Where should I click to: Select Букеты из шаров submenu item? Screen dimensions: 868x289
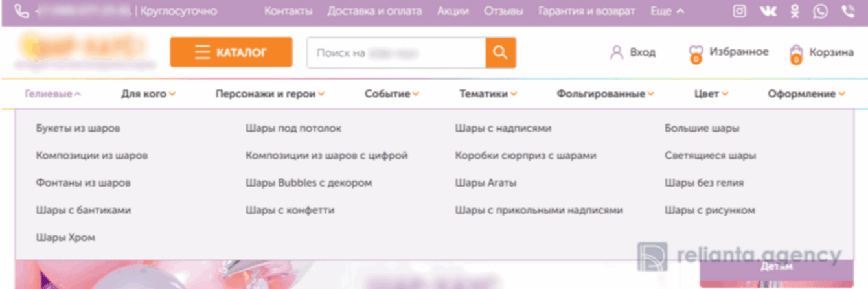coord(78,128)
